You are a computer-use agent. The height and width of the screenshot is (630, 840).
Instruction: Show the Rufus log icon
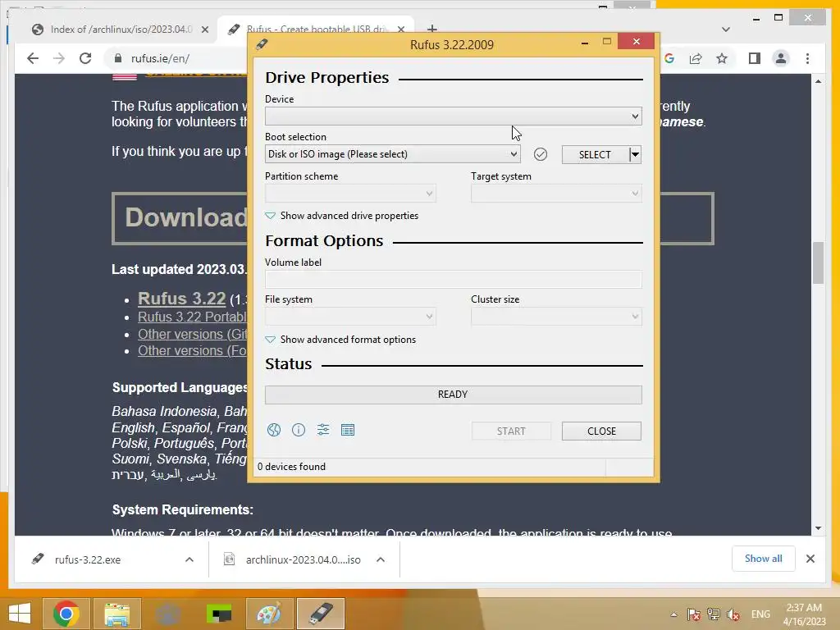point(348,430)
